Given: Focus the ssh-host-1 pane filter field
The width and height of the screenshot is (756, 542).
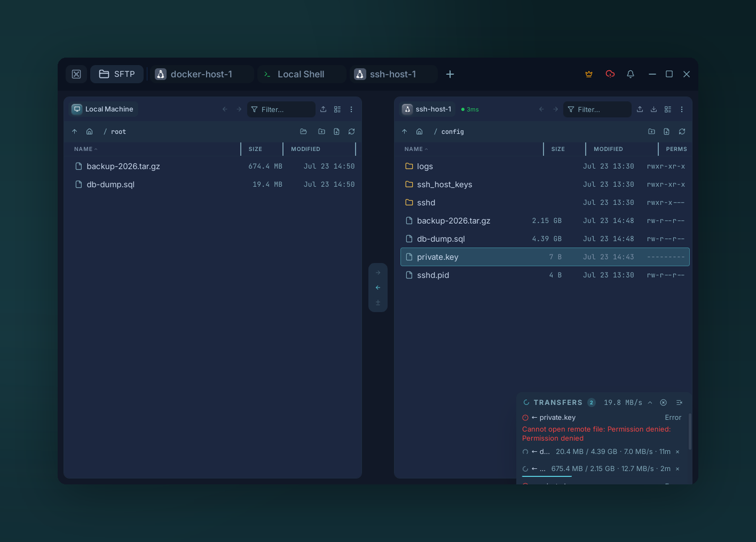Looking at the screenshot, I should (597, 109).
